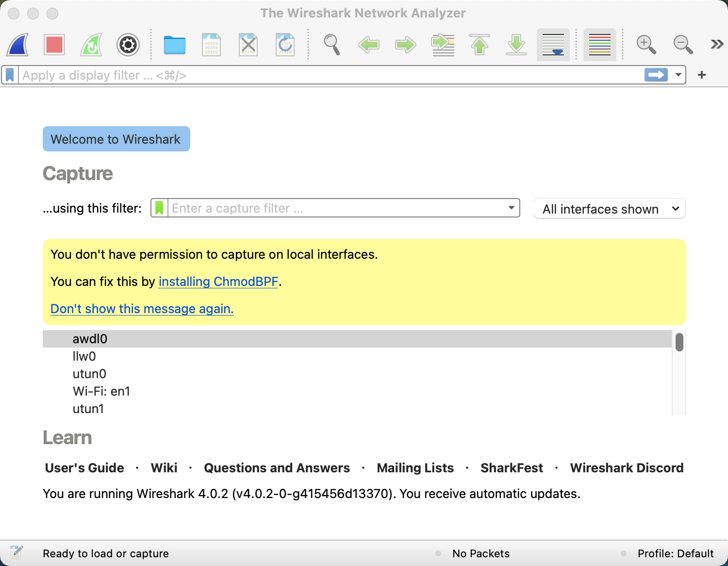The width and height of the screenshot is (728, 566).
Task: Go back in packet history with the left arrow
Action: pos(369,45)
